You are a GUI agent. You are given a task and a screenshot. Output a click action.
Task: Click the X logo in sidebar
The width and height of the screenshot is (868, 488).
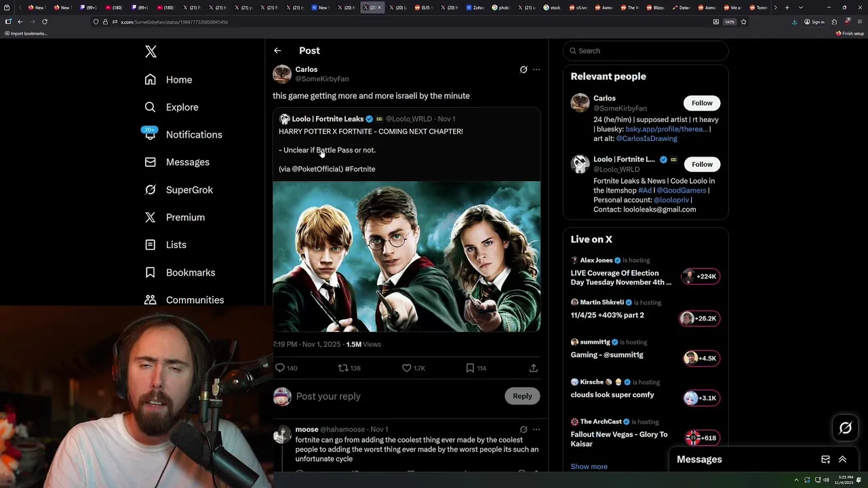coord(151,52)
